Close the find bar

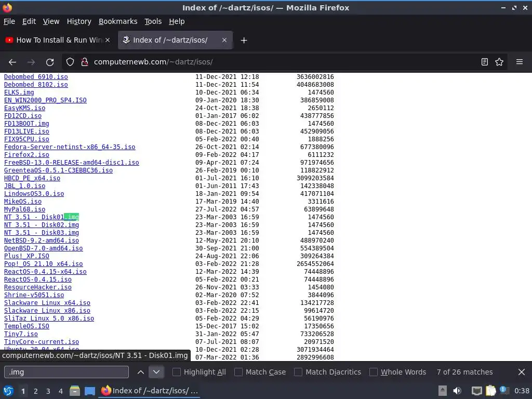(x=522, y=372)
